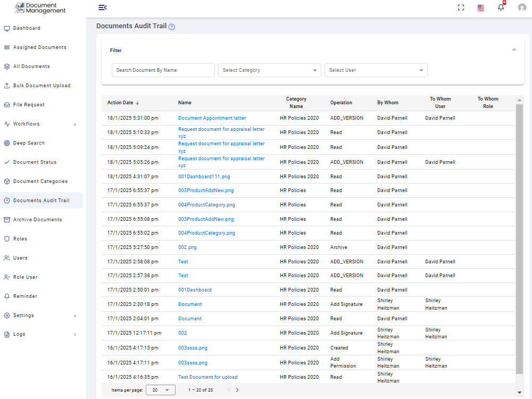Screen dimensions: 532x399
Task: Click the Created operation cell
Action: [339, 348]
